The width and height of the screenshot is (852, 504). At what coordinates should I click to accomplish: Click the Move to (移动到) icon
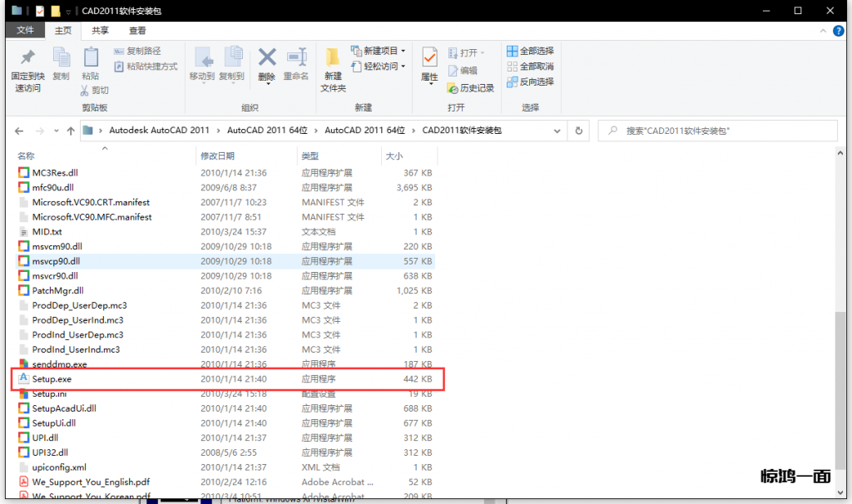tap(202, 60)
